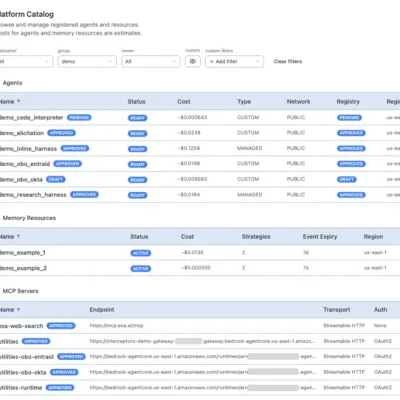Open the group dropdown set to demo
This screenshot has height=400, width=400.
(x=87, y=61)
